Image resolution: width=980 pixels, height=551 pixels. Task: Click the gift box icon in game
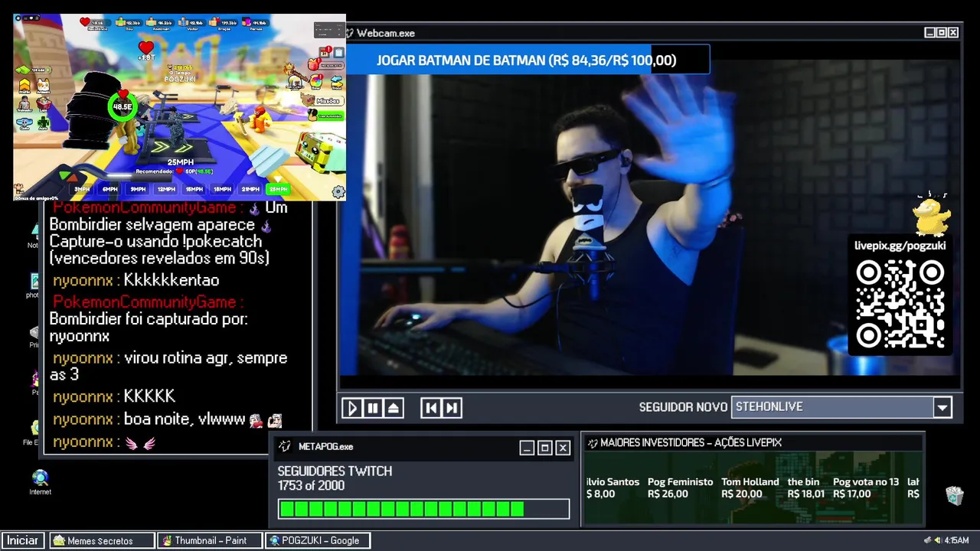click(313, 64)
